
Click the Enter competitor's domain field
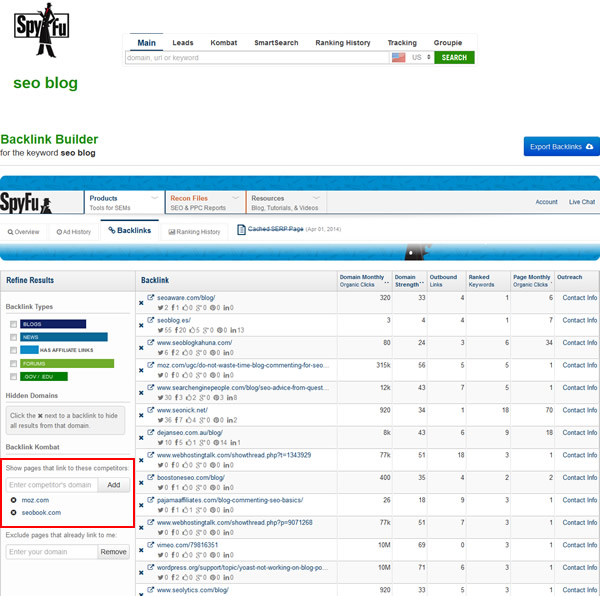pyautogui.click(x=52, y=485)
